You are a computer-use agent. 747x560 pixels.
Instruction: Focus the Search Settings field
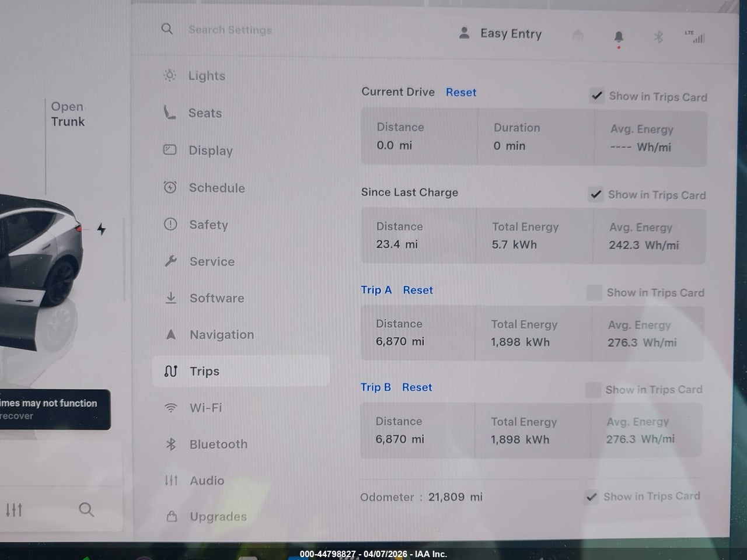(230, 30)
